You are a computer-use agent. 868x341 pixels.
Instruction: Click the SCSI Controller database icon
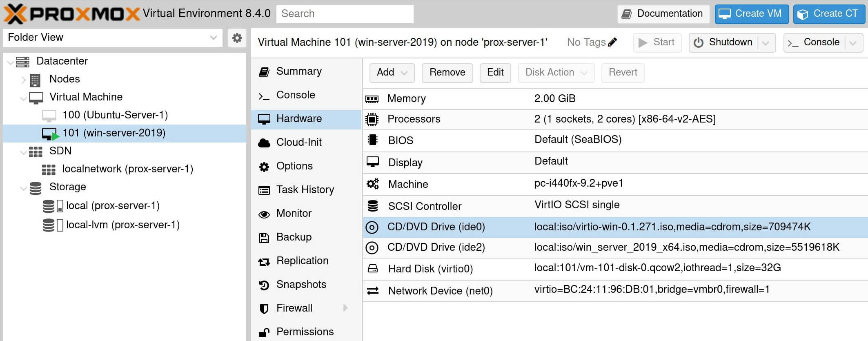click(372, 206)
